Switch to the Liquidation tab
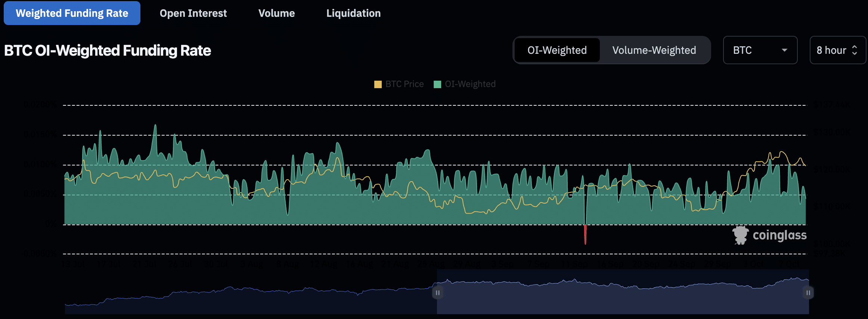The width and height of the screenshot is (868, 319). coord(353,13)
